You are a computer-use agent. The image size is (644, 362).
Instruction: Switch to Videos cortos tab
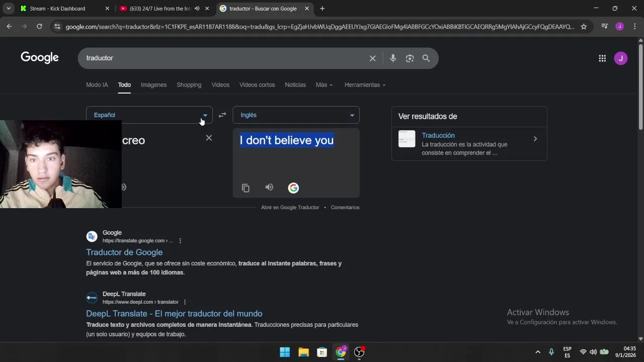pos(257,85)
